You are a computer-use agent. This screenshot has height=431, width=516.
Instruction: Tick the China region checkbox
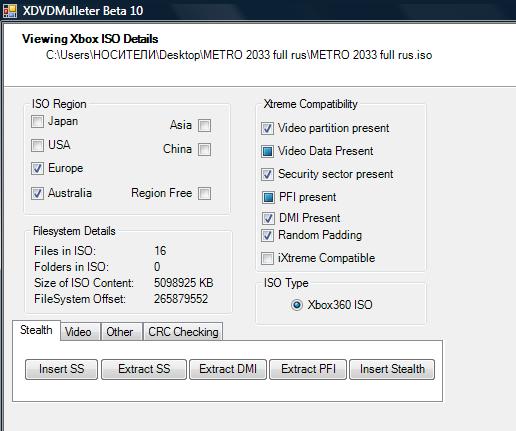click(x=204, y=150)
